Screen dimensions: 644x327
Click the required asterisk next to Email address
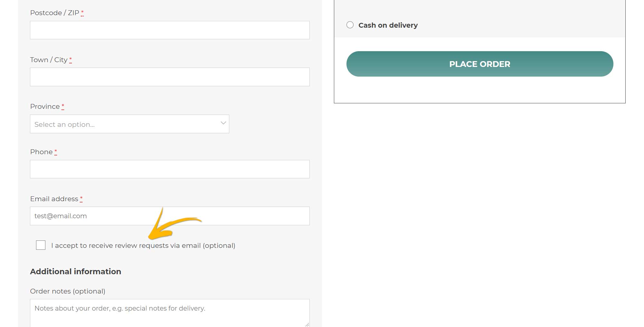coord(81,199)
